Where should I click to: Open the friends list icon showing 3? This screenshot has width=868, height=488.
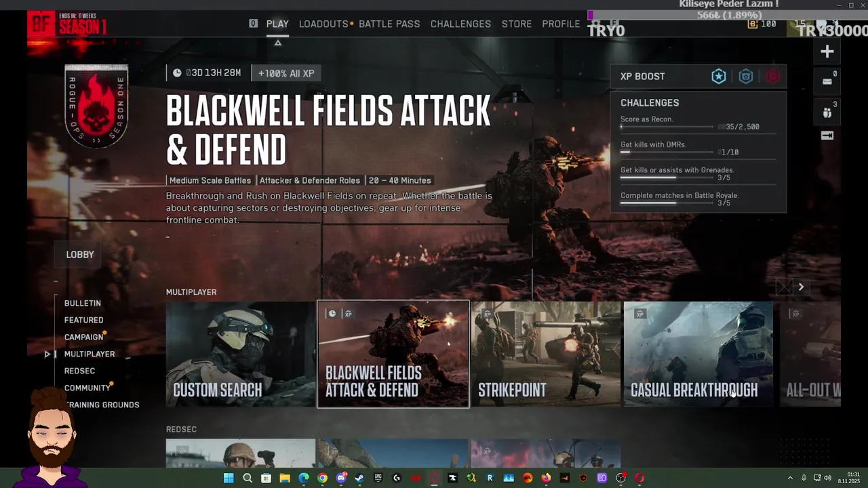[827, 113]
